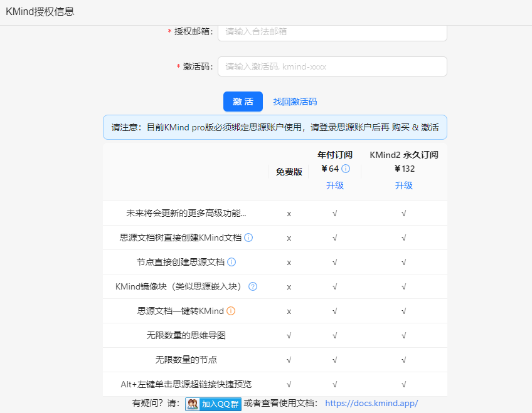Screen dimensions: 532x413
Task: Click the 免费版 column header
Action: pyautogui.click(x=289, y=172)
